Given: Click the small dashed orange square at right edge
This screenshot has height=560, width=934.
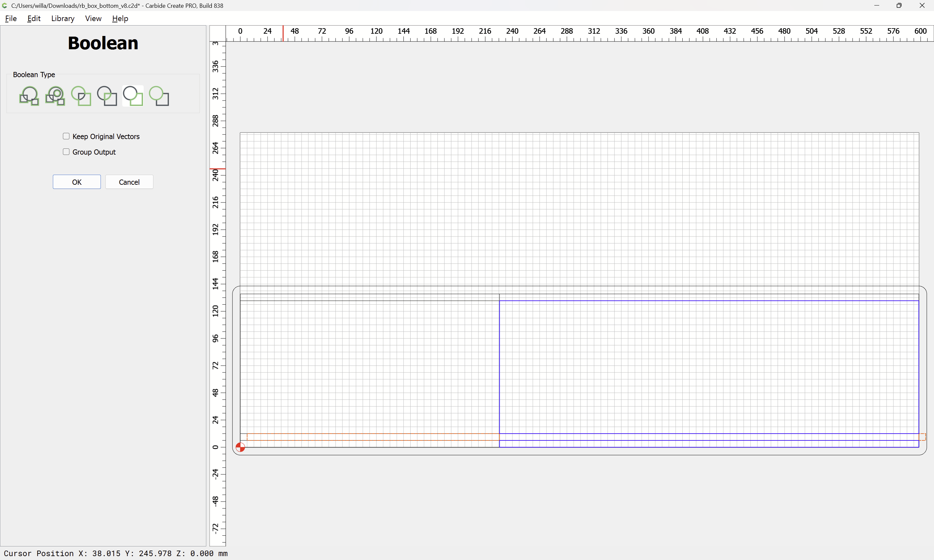Looking at the screenshot, I should pos(922,437).
